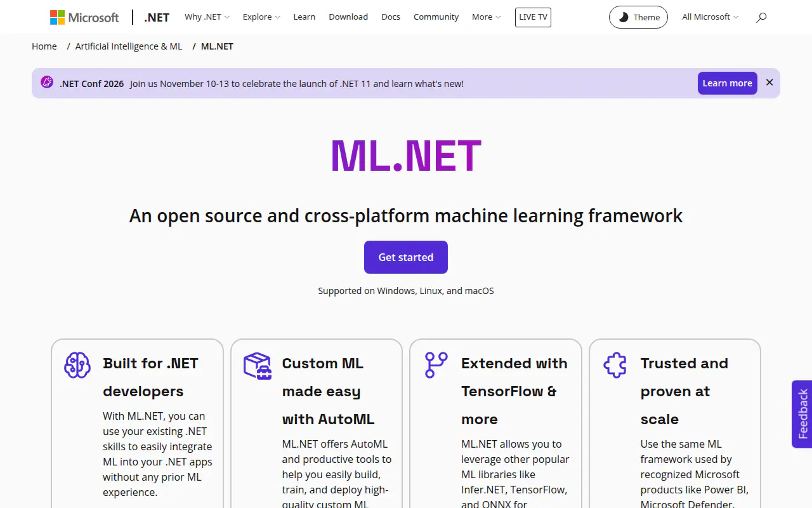Dismiss the .NET Conf banner

pyautogui.click(x=769, y=83)
